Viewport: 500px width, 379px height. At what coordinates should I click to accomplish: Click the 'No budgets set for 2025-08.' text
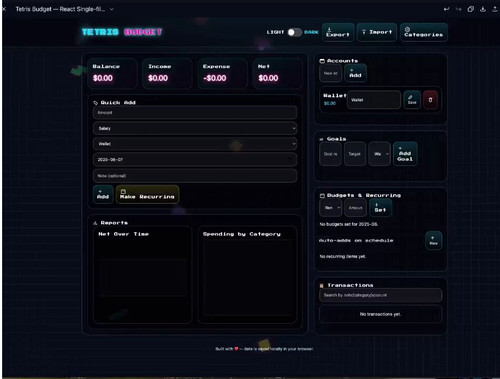click(x=349, y=224)
